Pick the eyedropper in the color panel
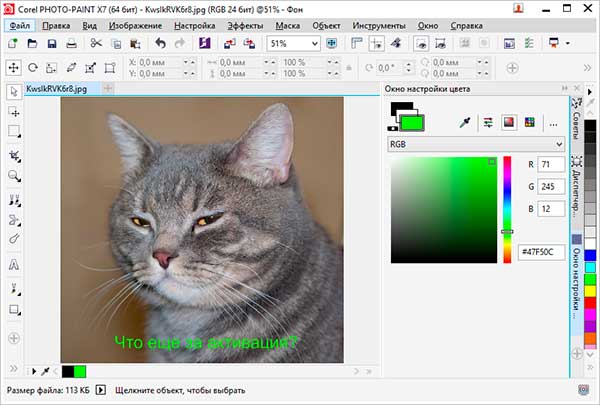600x405 pixels. tap(464, 122)
